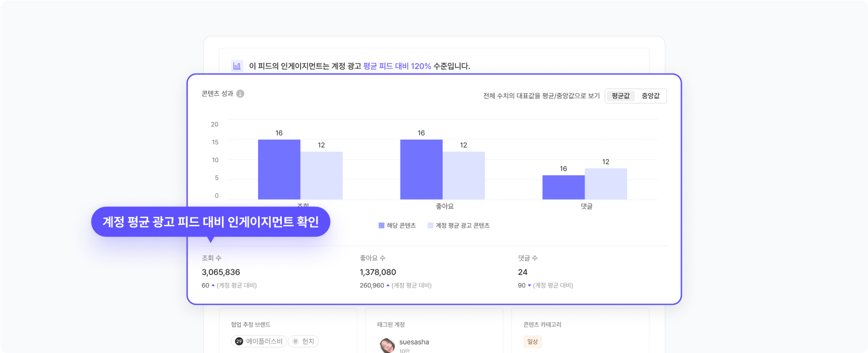This screenshot has height=353, width=868.
Task: Click the 일상 category tag
Action: [x=533, y=342]
